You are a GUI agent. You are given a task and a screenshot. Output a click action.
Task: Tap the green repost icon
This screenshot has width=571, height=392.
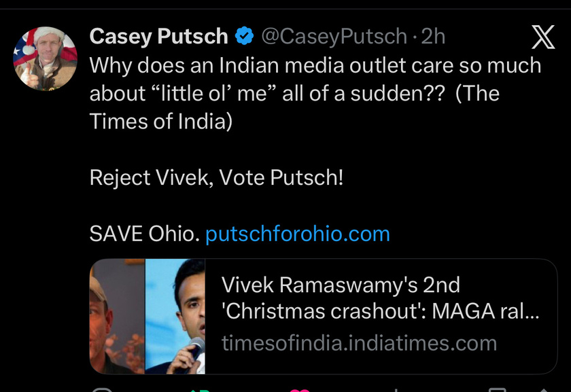coord(199,389)
